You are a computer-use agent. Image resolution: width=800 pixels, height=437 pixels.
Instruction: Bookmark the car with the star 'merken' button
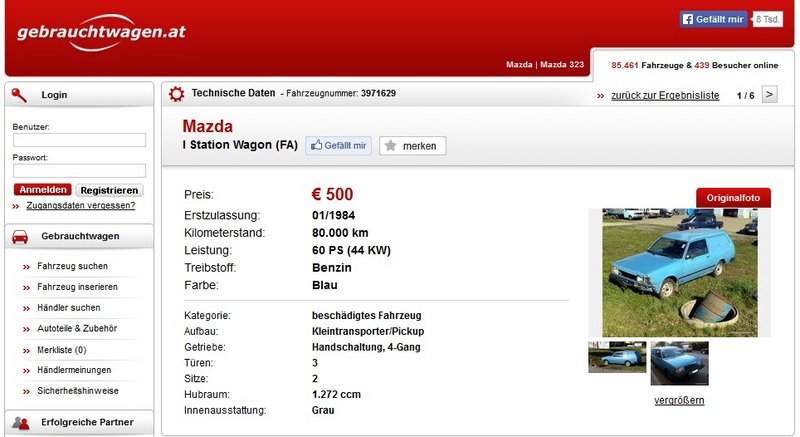click(x=412, y=146)
